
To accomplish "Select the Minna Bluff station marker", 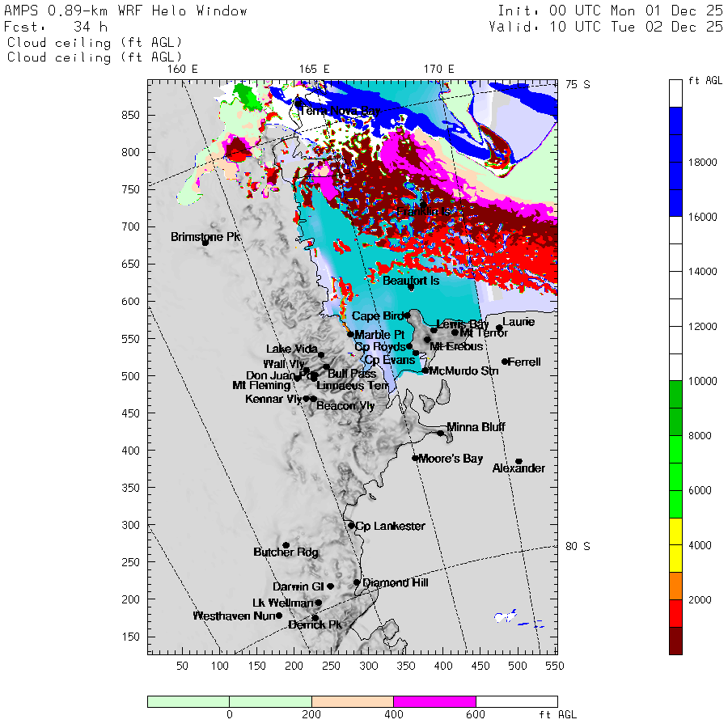I will click(x=441, y=433).
